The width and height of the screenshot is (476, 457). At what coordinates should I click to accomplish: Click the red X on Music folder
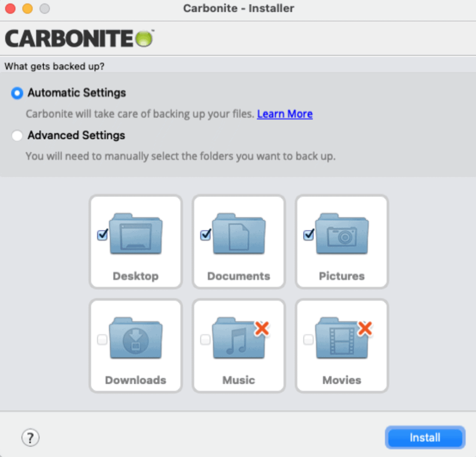pos(262,328)
